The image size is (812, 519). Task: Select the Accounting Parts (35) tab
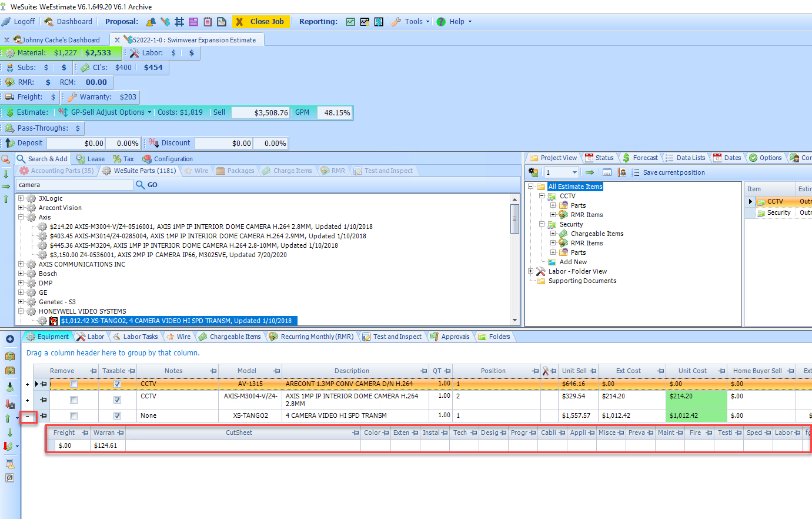click(56, 171)
